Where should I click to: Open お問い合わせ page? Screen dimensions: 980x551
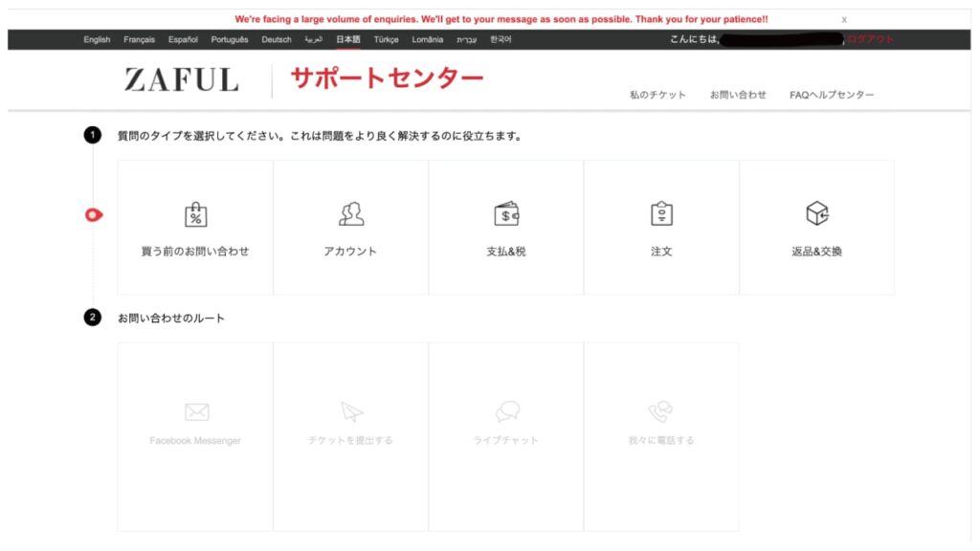[x=738, y=95]
